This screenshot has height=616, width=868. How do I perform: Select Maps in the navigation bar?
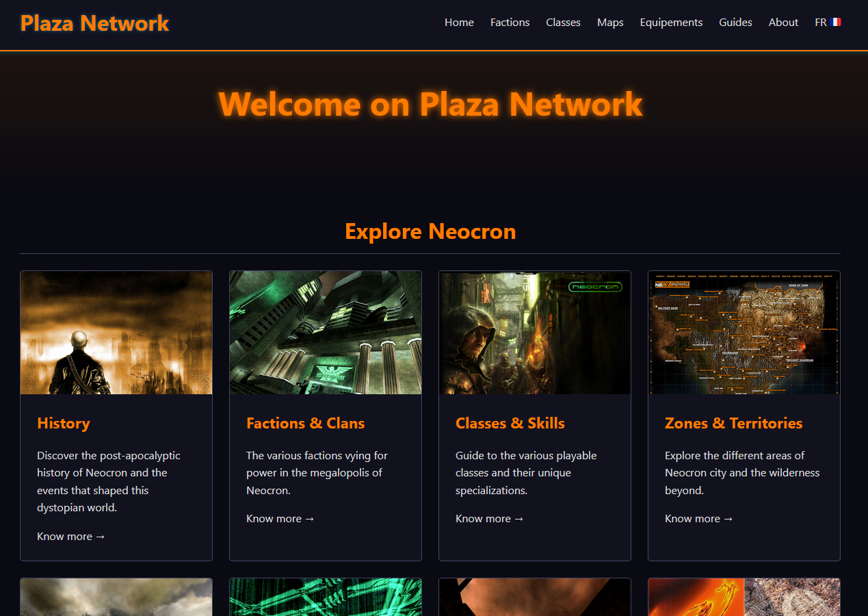(610, 23)
